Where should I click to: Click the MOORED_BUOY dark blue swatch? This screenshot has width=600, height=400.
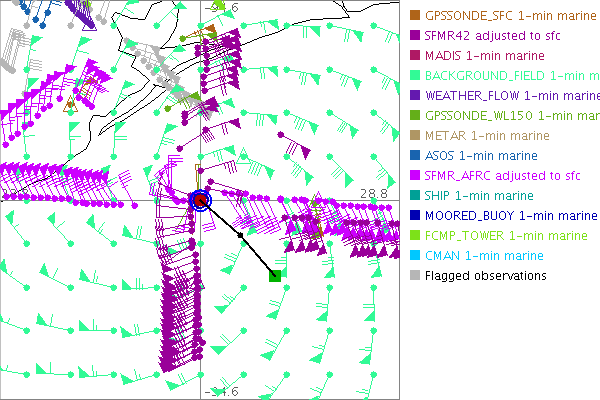[x=415, y=216]
